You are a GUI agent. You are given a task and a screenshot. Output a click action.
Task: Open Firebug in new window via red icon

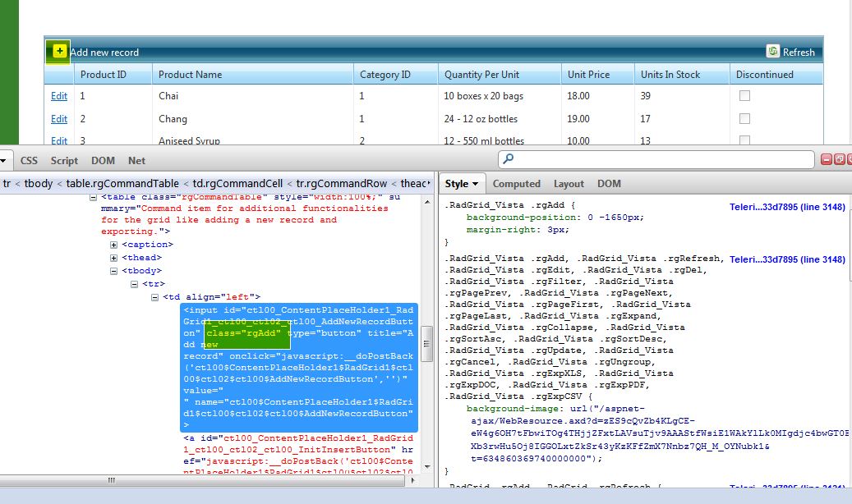click(x=839, y=159)
